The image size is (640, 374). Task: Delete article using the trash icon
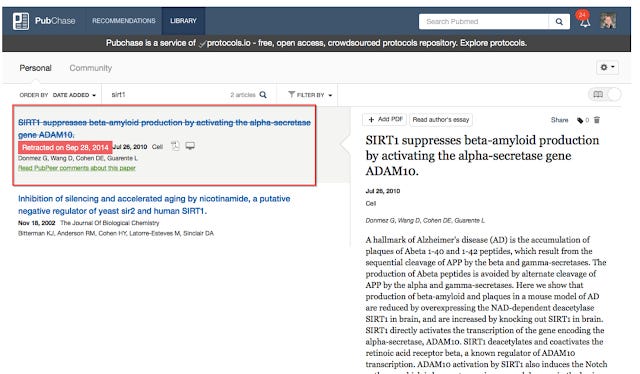point(597,120)
